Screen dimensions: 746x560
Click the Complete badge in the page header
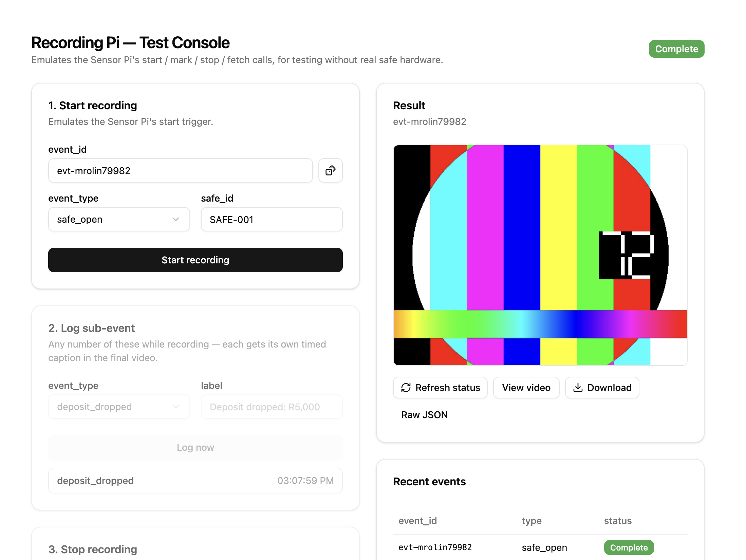coord(676,49)
